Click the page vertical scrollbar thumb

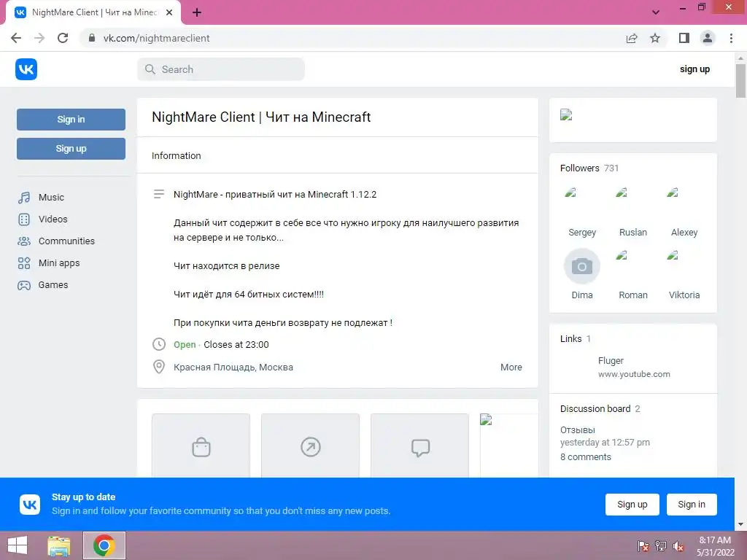[740, 80]
